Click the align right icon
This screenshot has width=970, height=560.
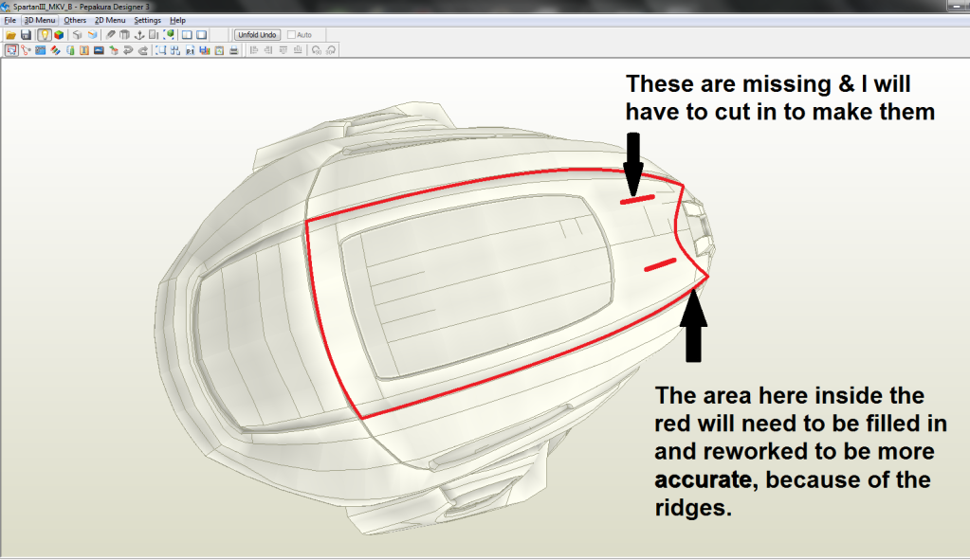pyautogui.click(x=268, y=50)
